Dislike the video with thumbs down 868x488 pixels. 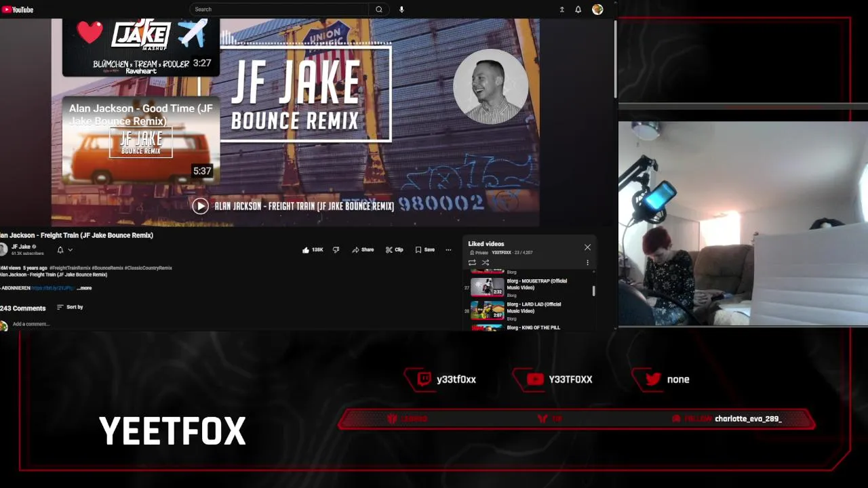tap(336, 250)
